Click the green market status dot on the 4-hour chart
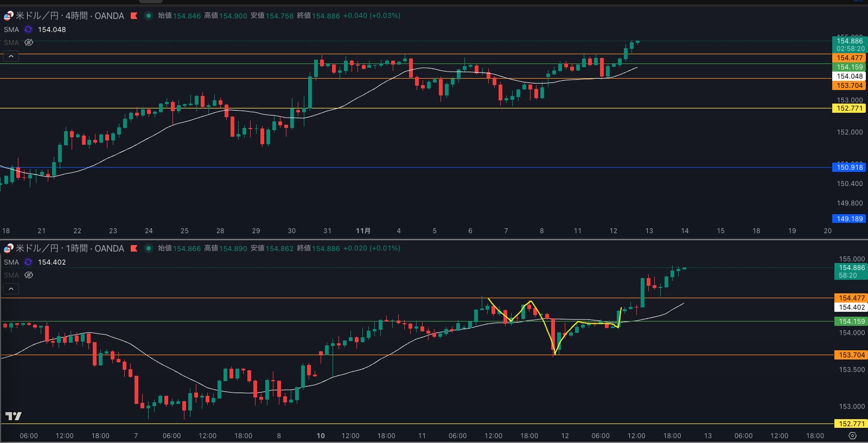868x443 pixels. point(148,16)
